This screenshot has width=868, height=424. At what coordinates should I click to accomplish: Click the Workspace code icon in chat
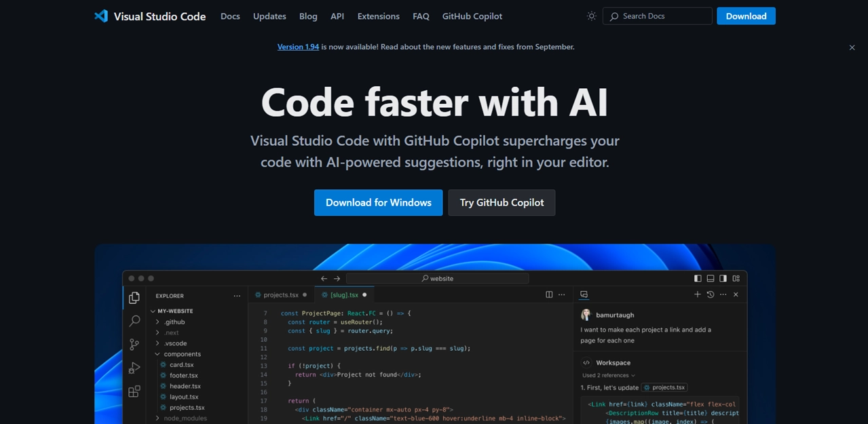[586, 363]
